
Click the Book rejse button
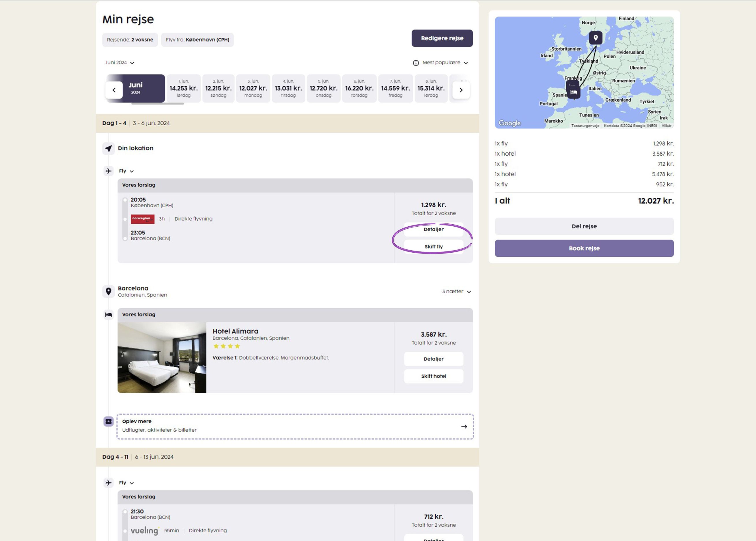(584, 248)
